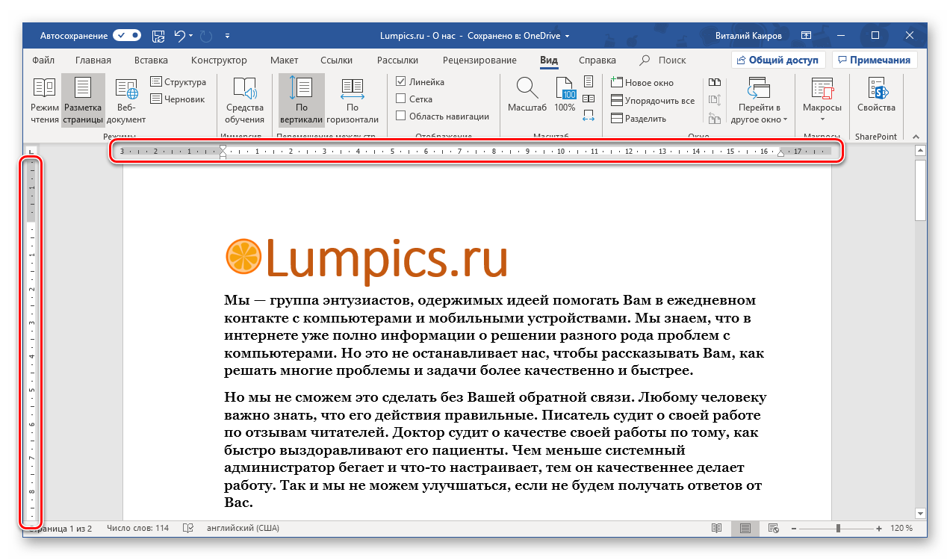Enable the Gridlines (Сетка) checkbox
This screenshot has width=950, height=560.
(x=401, y=99)
